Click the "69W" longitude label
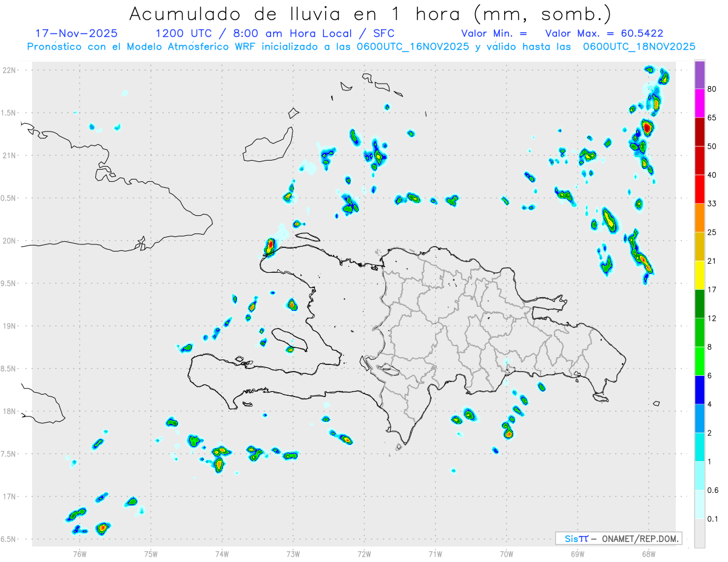728x562 pixels. pyautogui.click(x=578, y=554)
